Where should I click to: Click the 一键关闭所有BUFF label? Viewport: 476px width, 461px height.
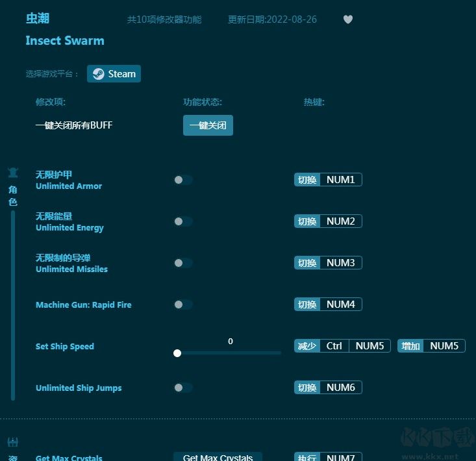74,125
